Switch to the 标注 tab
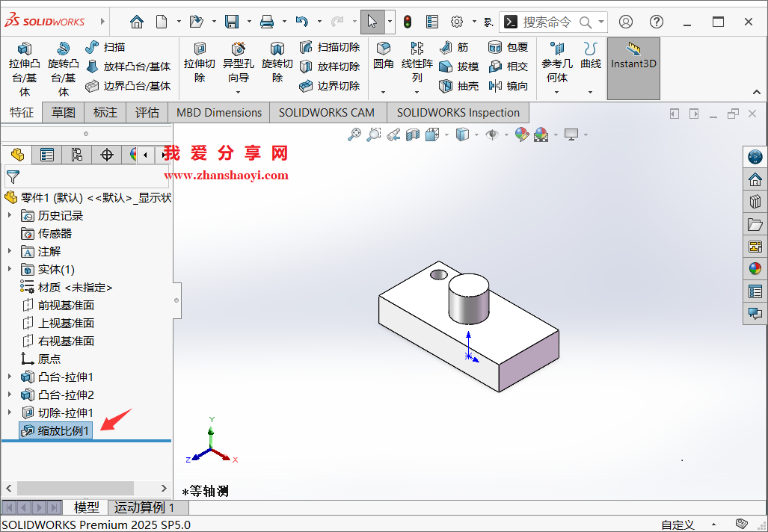 [105, 113]
